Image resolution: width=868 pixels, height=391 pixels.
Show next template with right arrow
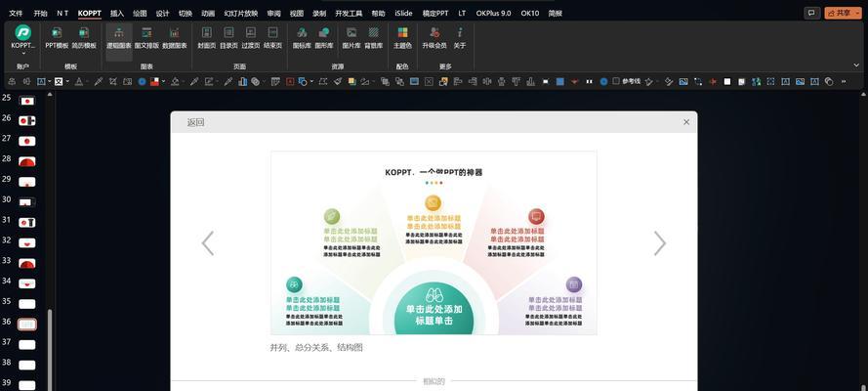pyautogui.click(x=660, y=243)
